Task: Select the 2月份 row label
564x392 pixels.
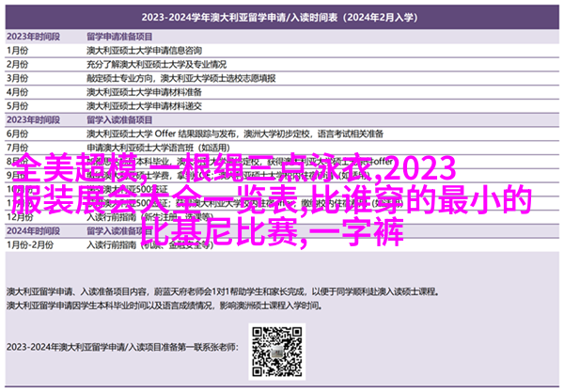Action: [x=21, y=63]
